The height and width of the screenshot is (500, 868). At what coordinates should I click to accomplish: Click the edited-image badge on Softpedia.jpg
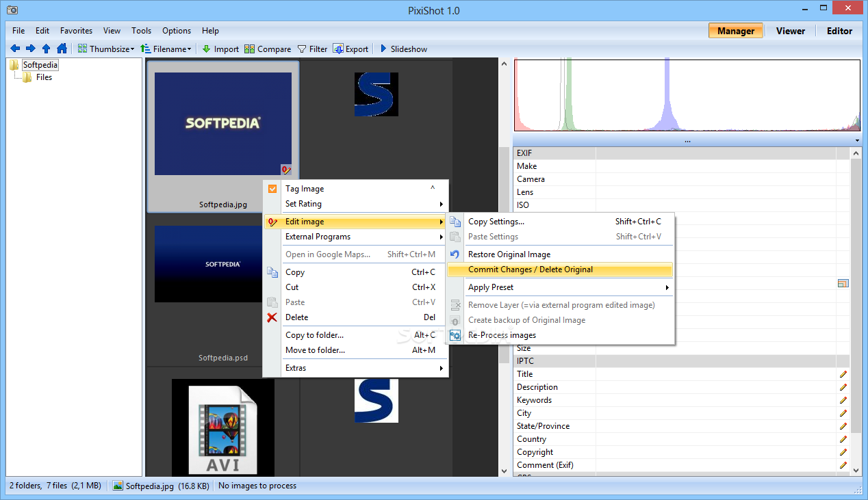point(286,170)
